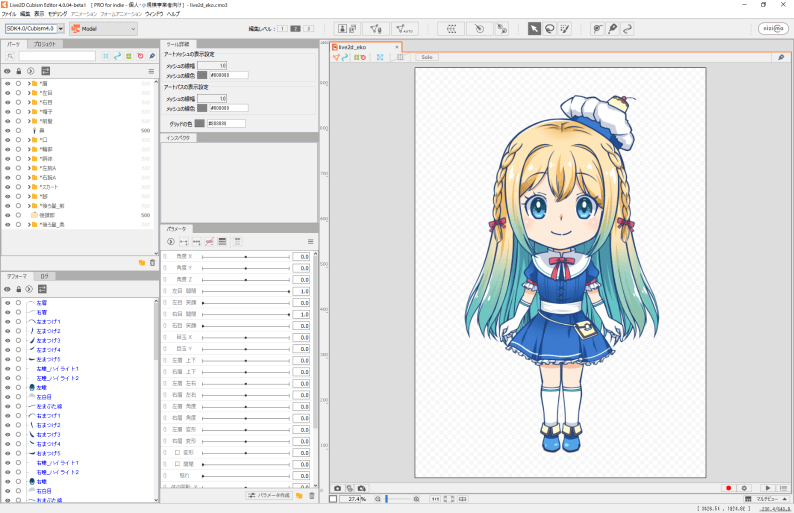Toggle lock circle on 右目 part

pos(18,102)
